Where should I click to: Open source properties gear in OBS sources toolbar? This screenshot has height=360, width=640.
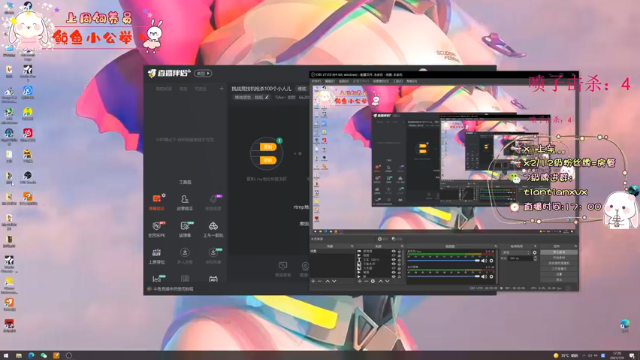(373, 281)
